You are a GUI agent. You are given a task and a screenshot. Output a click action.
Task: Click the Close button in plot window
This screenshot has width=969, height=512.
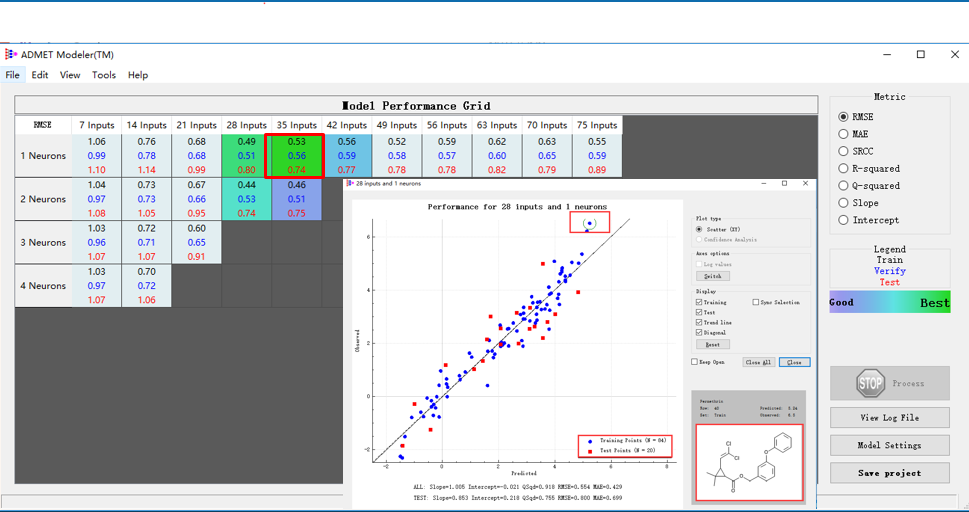pyautogui.click(x=794, y=362)
